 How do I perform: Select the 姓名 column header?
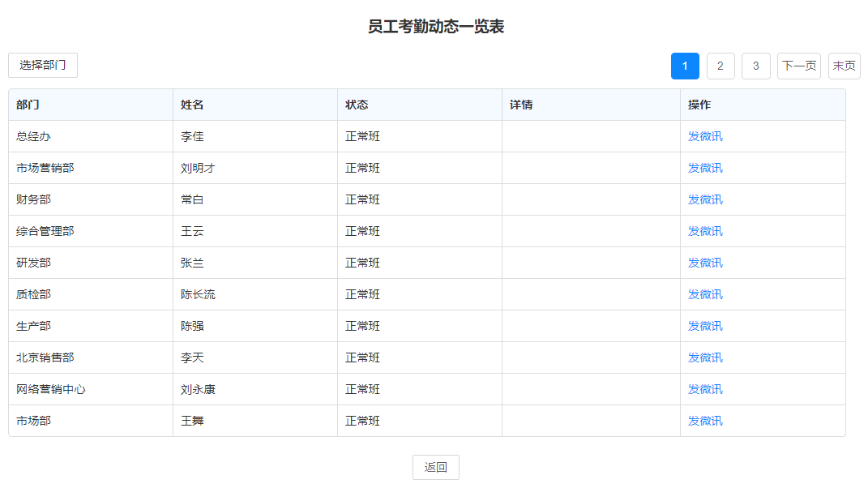192,105
